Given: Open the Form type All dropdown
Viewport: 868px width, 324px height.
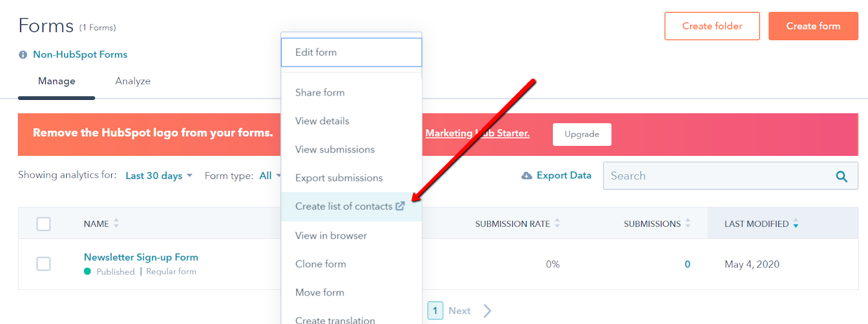Looking at the screenshot, I should [x=270, y=176].
